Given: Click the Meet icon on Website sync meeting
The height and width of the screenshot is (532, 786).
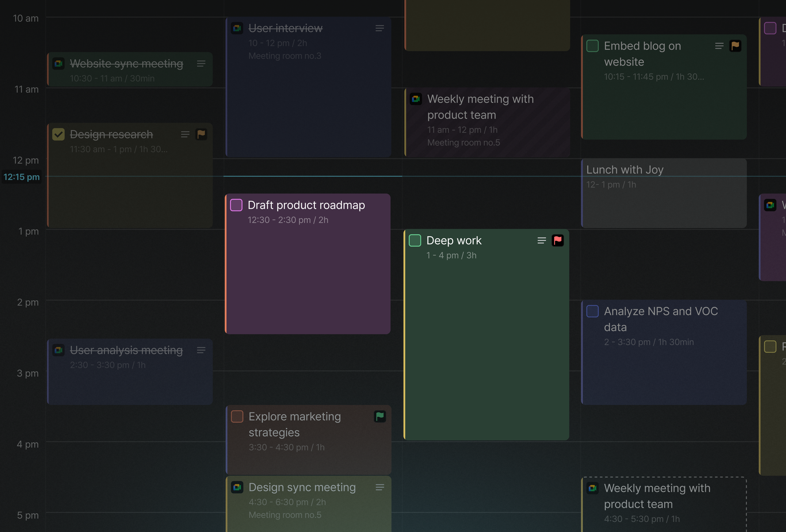Looking at the screenshot, I should coord(59,64).
